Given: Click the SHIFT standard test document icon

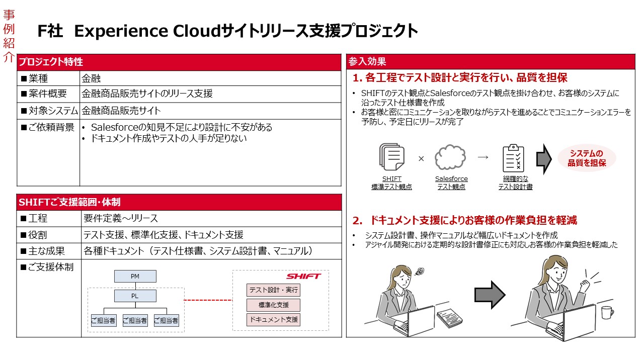Looking at the screenshot, I should click(392, 157).
